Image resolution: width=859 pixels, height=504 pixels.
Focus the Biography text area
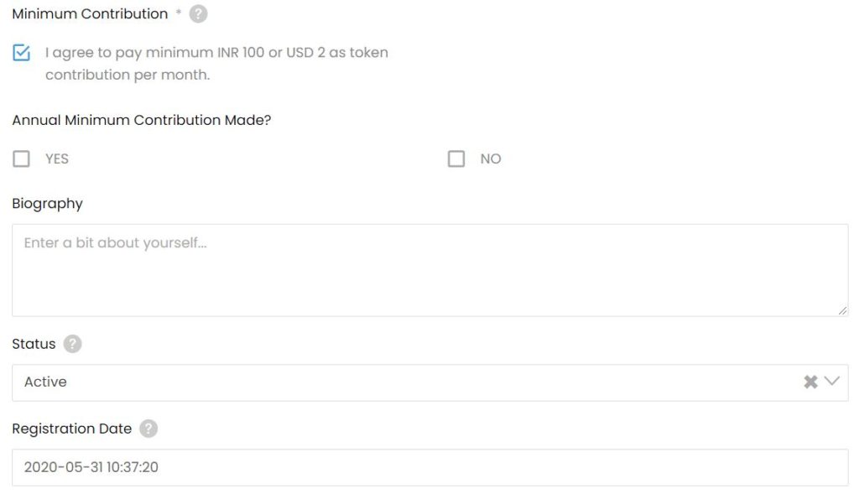point(430,270)
